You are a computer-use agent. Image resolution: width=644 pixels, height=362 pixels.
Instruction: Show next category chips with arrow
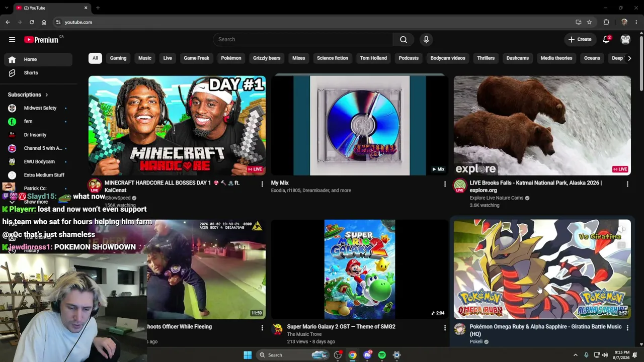pos(629,58)
